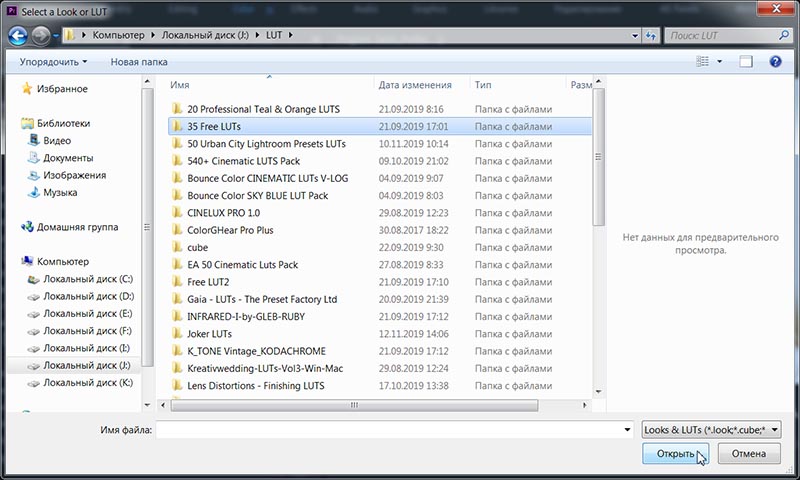
Task: Click folder icon of 20 Professional Teal & Orange LUTS
Action: tap(177, 109)
